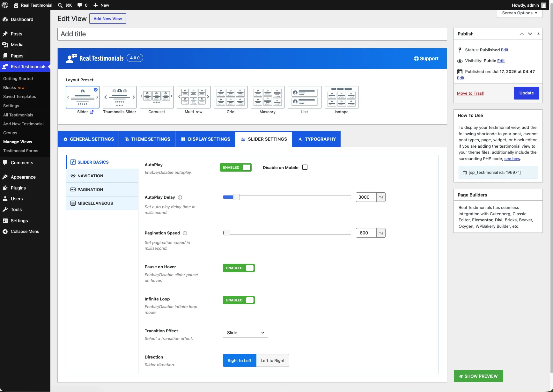553x392 pixels.
Task: Open the Miscellaneous slider section
Action: (102, 203)
